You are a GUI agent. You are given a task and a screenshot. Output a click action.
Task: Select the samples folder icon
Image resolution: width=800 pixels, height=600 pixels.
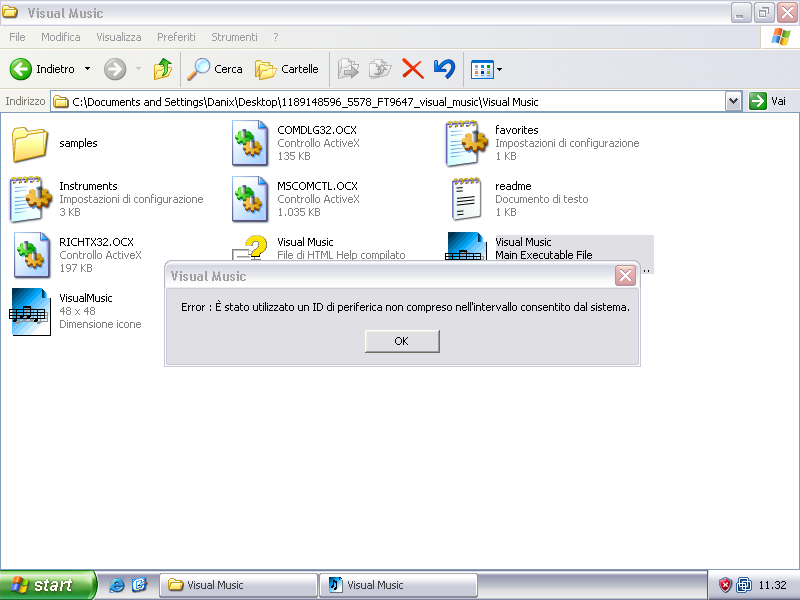pos(30,143)
